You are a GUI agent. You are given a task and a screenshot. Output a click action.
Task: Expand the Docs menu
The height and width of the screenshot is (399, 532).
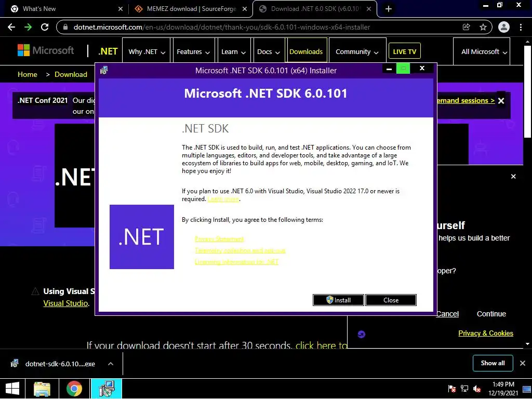[x=269, y=52]
